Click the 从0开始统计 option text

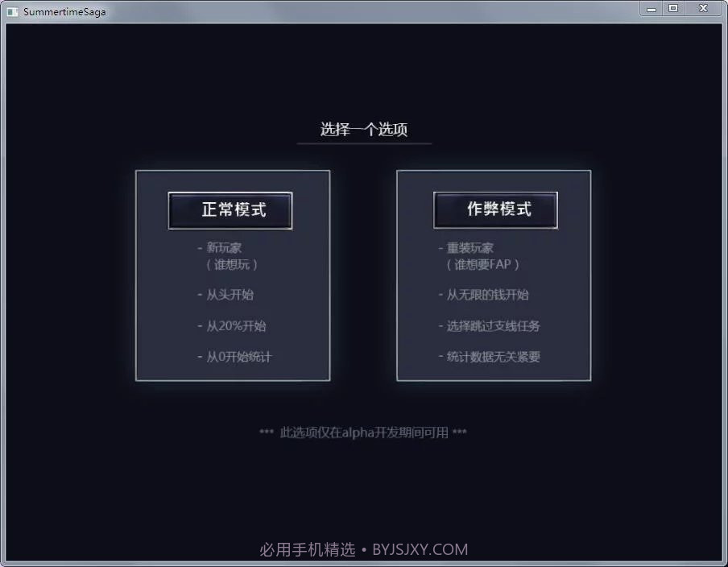tap(239, 357)
